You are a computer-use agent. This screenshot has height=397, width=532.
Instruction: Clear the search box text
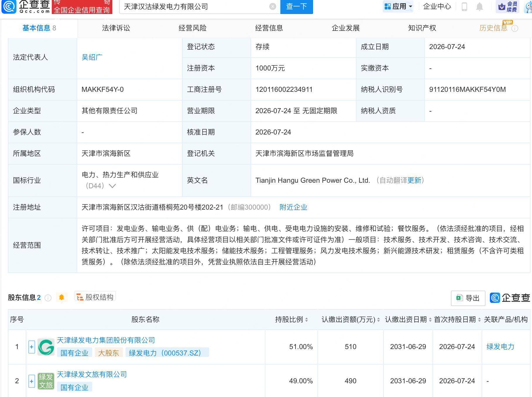pos(272,6)
